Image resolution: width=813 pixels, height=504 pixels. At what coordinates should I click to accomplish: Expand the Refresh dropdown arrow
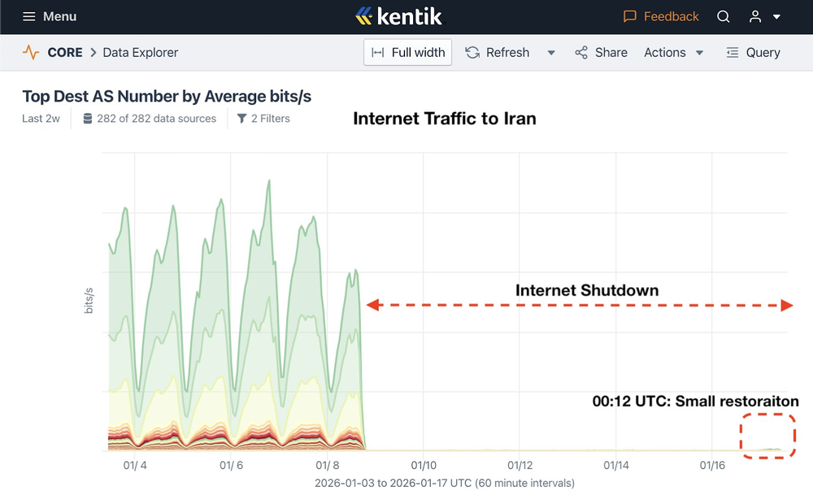click(x=551, y=53)
